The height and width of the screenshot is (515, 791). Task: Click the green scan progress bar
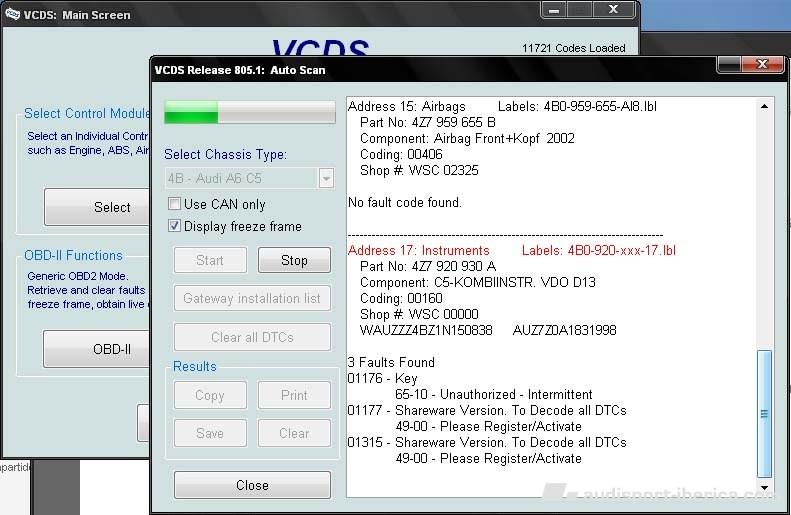pos(250,112)
